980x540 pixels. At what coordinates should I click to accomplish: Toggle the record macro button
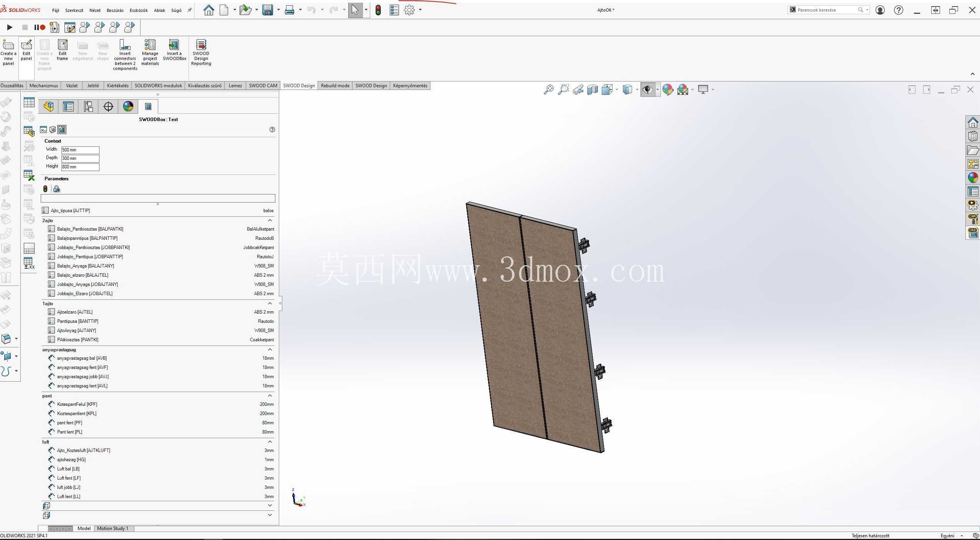pyautogui.click(x=40, y=27)
